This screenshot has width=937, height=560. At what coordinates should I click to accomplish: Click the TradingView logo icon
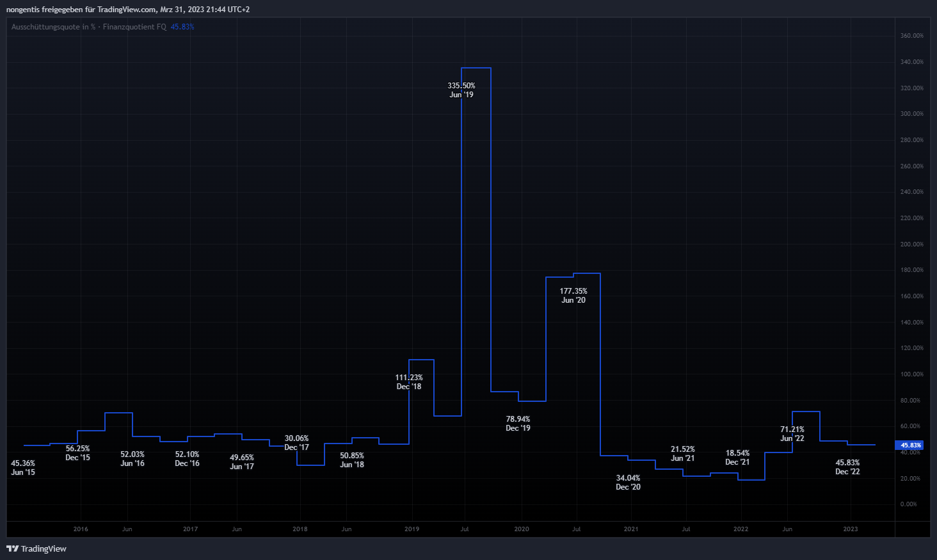tap(12, 548)
